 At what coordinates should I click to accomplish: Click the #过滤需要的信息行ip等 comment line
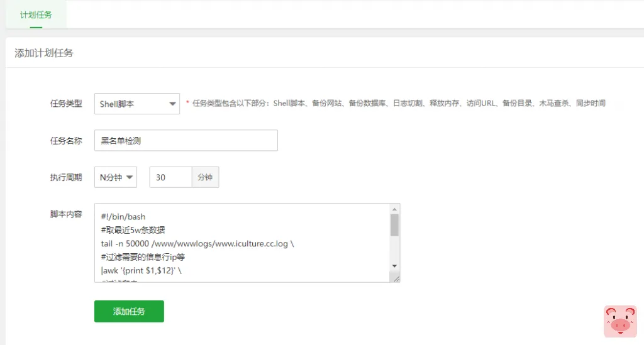(x=143, y=257)
